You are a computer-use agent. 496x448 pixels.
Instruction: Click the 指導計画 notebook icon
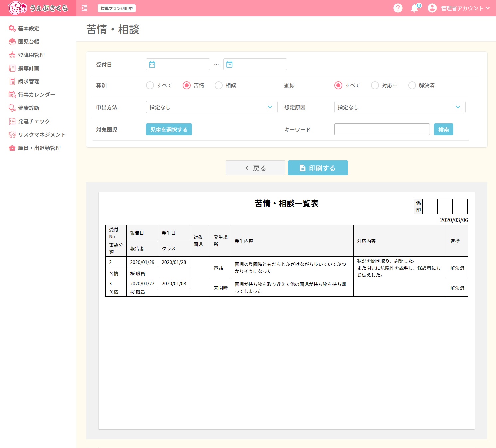click(12, 68)
